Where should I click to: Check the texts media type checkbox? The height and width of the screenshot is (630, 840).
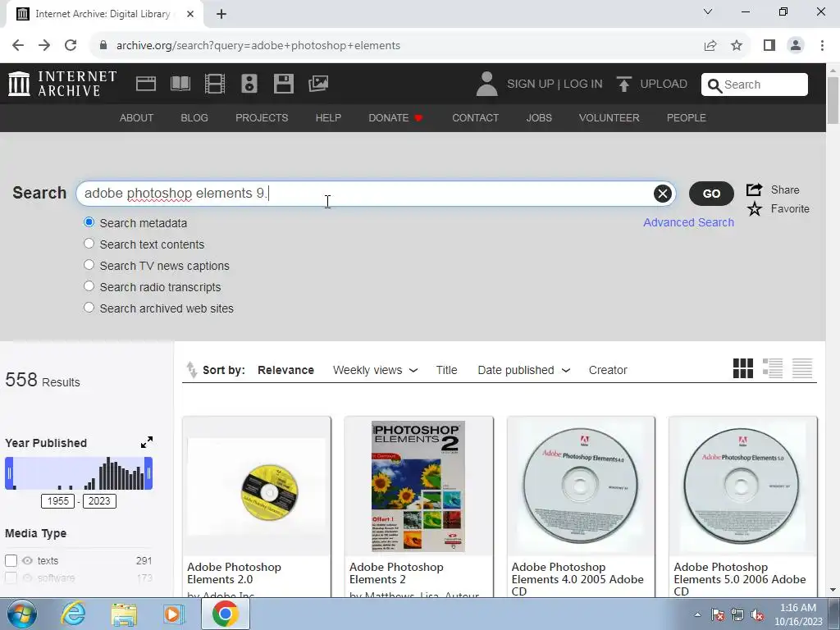click(11, 561)
